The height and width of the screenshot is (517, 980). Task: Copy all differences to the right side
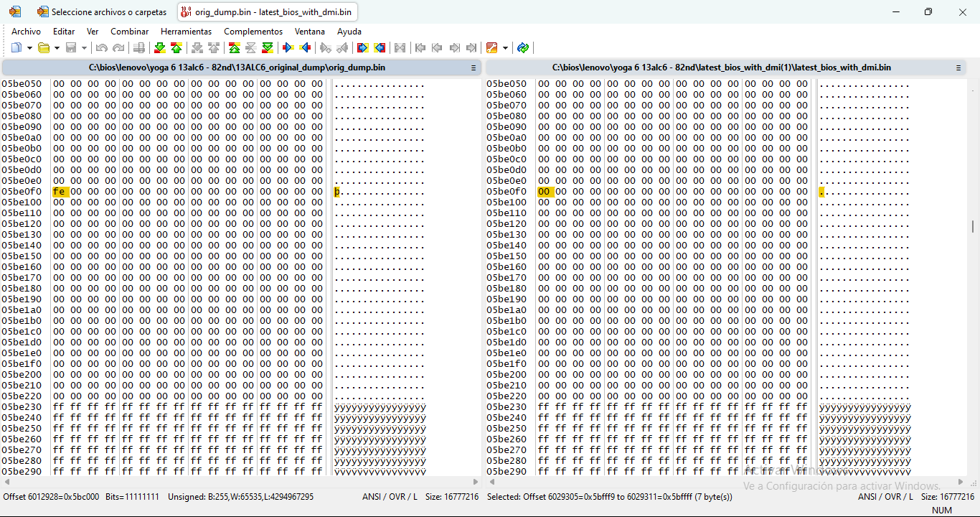tap(362, 48)
